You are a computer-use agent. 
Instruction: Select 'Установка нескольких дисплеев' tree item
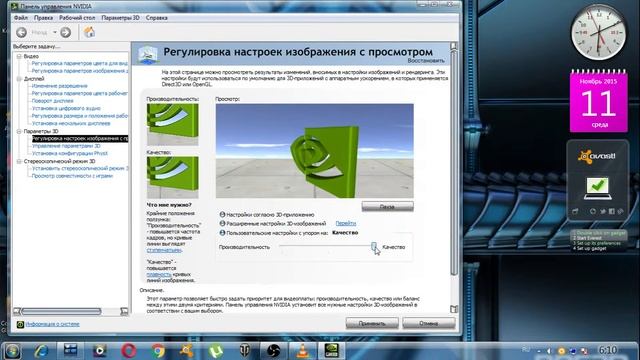click(x=71, y=123)
